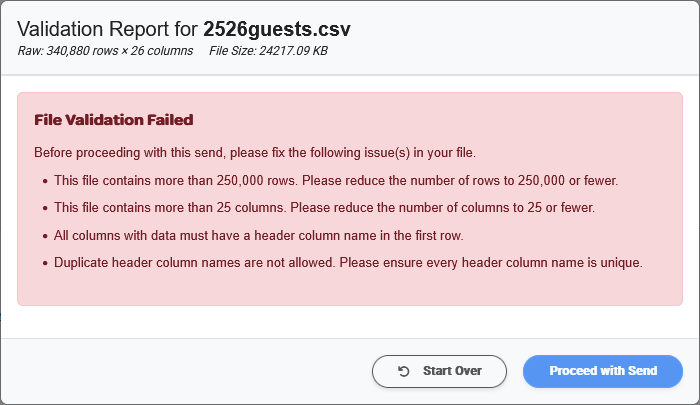Click the bullet point before the 25 columns error
Screen dimensions: 700x405
(45, 209)
